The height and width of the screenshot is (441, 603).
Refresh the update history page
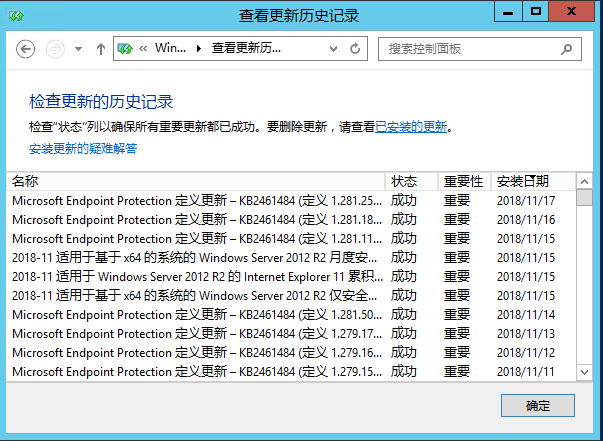coord(355,49)
